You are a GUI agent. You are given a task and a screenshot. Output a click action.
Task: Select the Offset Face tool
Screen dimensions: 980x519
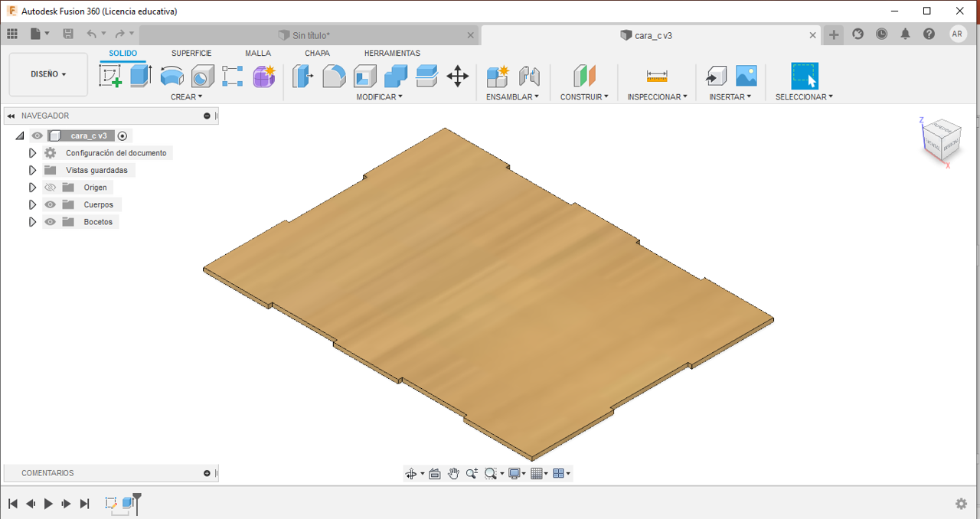pyautogui.click(x=426, y=76)
